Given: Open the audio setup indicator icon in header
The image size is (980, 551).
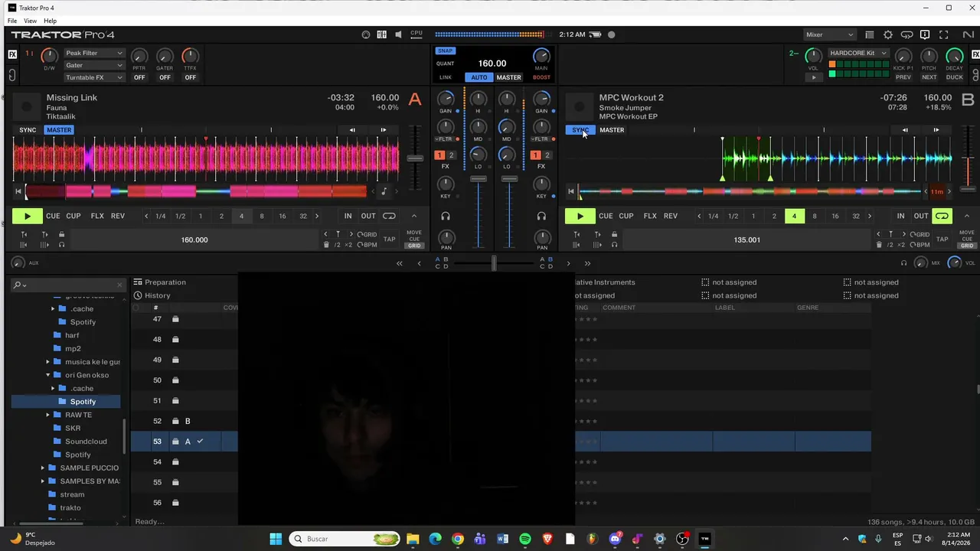Looking at the screenshot, I should [x=366, y=34].
